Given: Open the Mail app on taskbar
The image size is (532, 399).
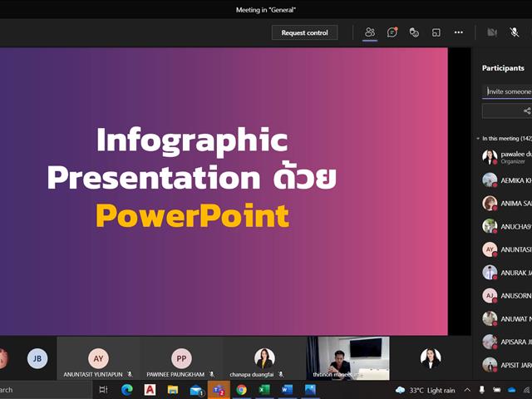Looking at the screenshot, I should pyautogui.click(x=196, y=390).
